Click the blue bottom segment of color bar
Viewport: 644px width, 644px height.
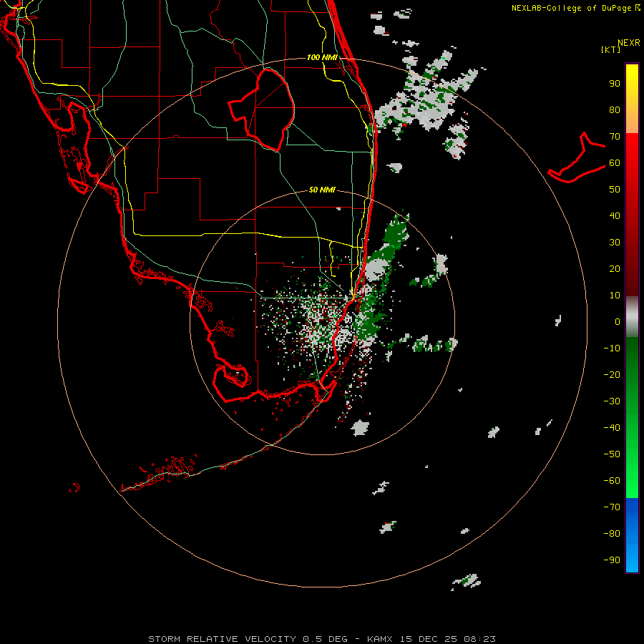(632, 535)
